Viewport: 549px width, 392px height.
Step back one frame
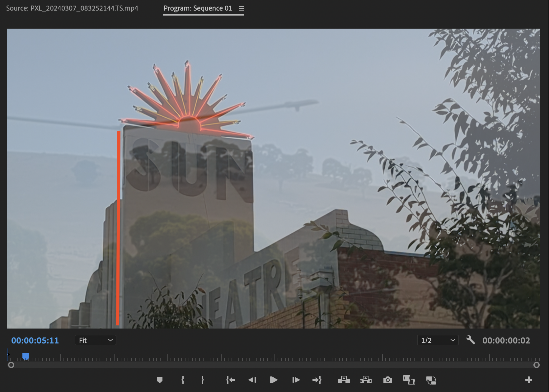pos(252,380)
